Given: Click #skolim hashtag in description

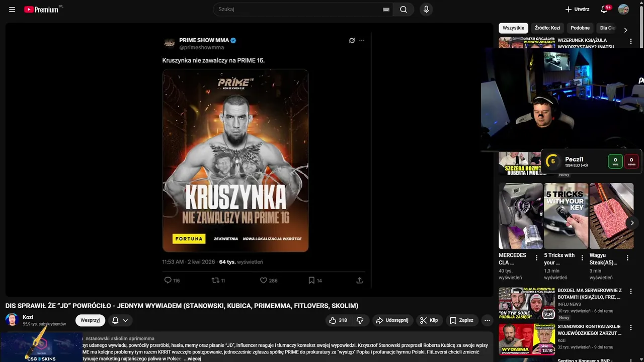Looking at the screenshot, I should pyautogui.click(x=119, y=339).
